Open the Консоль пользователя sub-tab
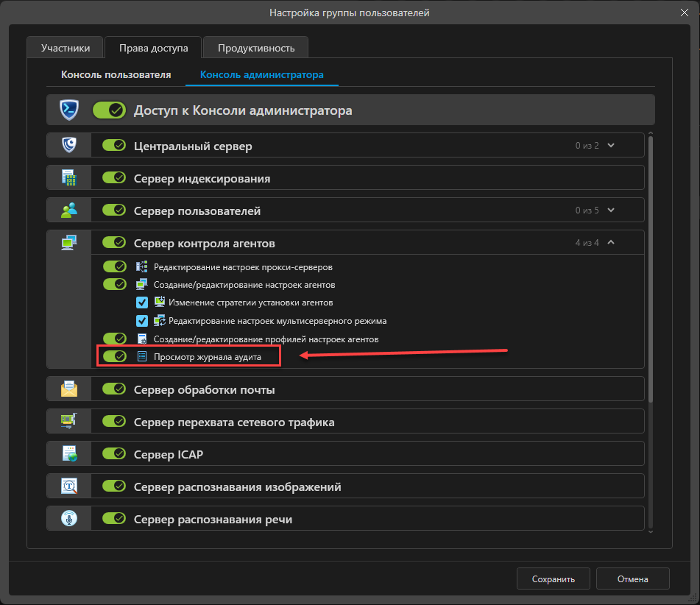Viewport: 700px width, 605px height. [x=116, y=74]
